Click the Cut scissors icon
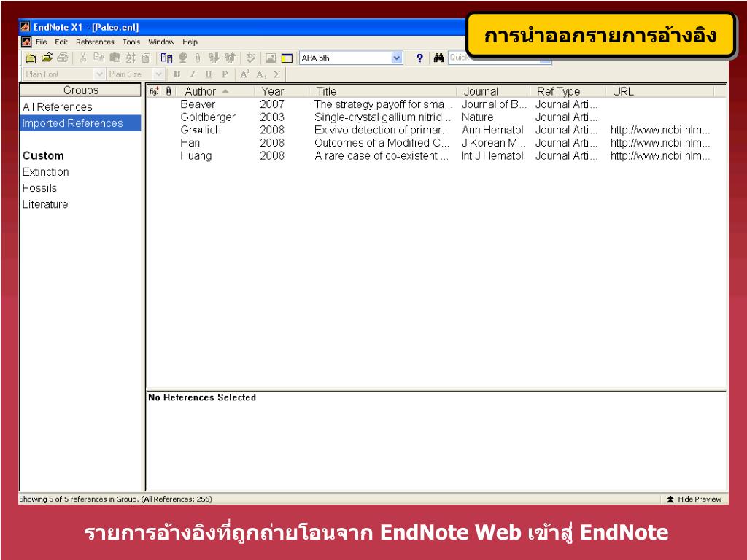This screenshot has width=747, height=560. point(82,58)
